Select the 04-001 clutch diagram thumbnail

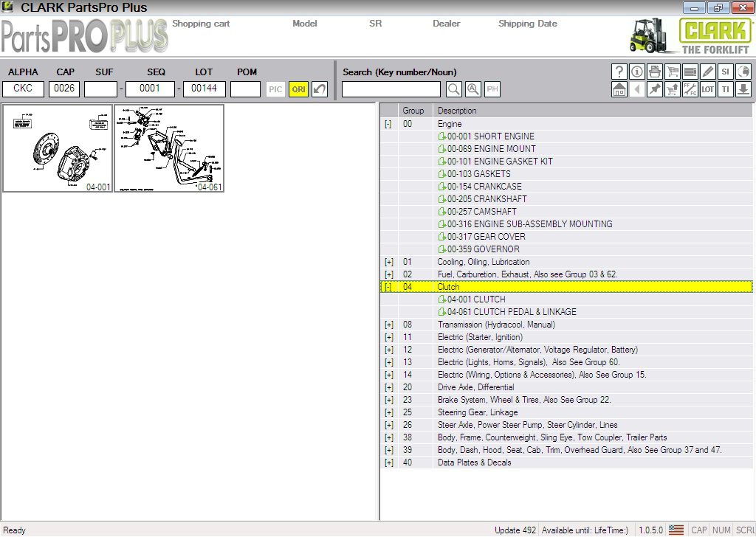[58, 148]
